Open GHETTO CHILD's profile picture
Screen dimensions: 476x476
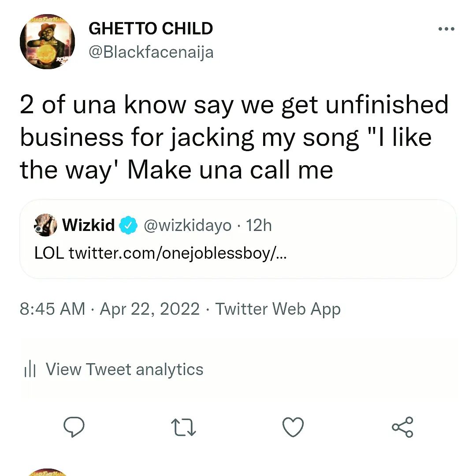point(47,42)
